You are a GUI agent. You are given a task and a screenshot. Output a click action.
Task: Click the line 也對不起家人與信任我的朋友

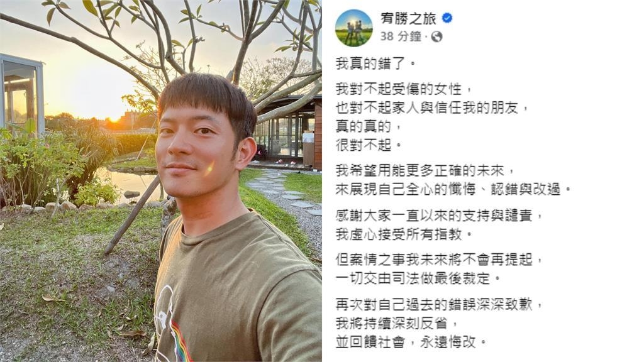point(433,108)
